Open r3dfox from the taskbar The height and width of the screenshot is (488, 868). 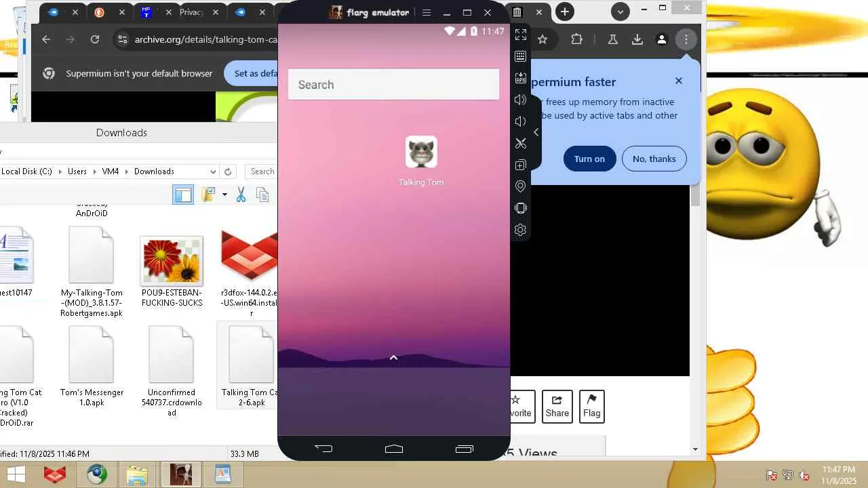[55, 474]
